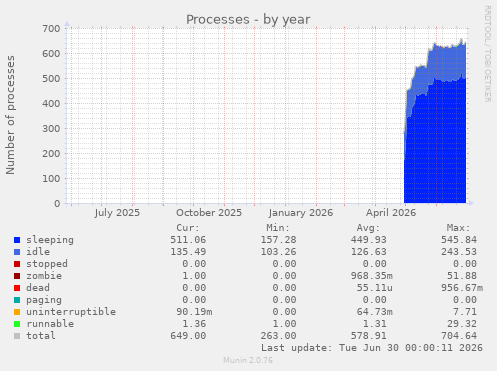Click the 'idle' legend label
This screenshot has width=497, height=371.
pos(38,252)
